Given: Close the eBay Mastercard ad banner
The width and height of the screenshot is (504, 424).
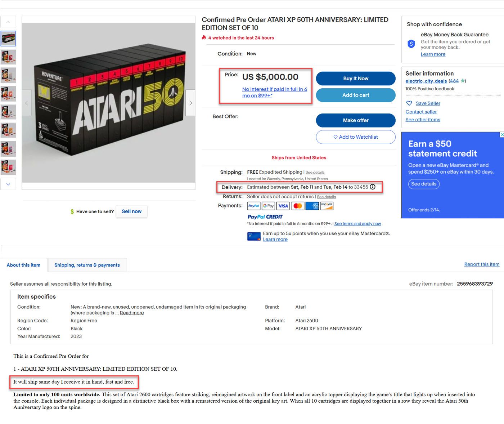Looking at the screenshot, I should point(502,135).
